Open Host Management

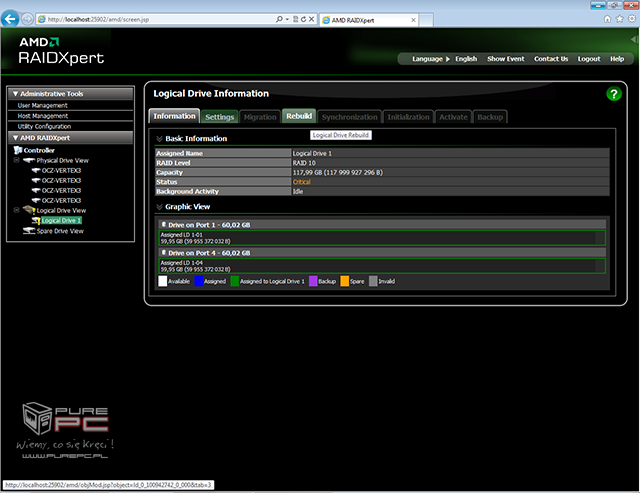[42, 116]
